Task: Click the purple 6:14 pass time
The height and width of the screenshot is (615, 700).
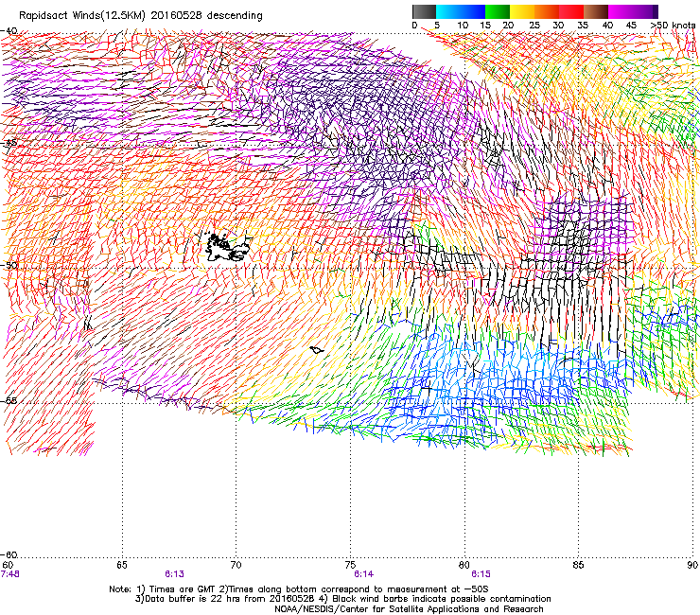Action: click(364, 574)
